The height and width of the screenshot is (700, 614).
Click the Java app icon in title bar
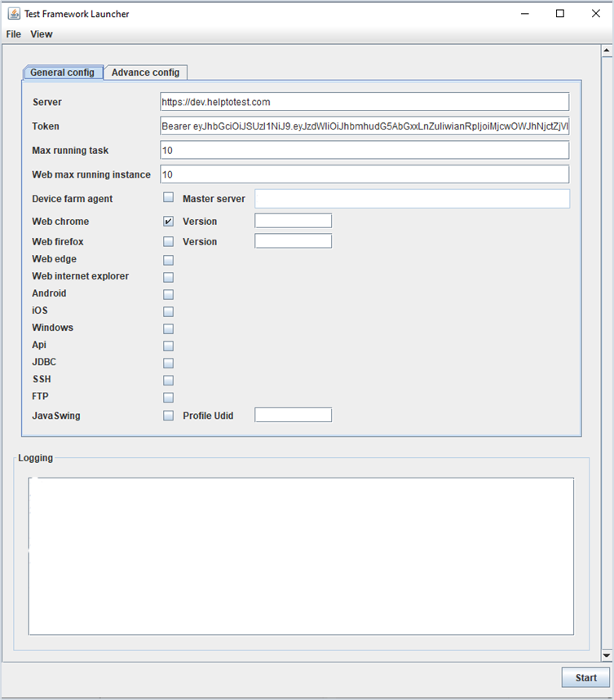coord(14,14)
